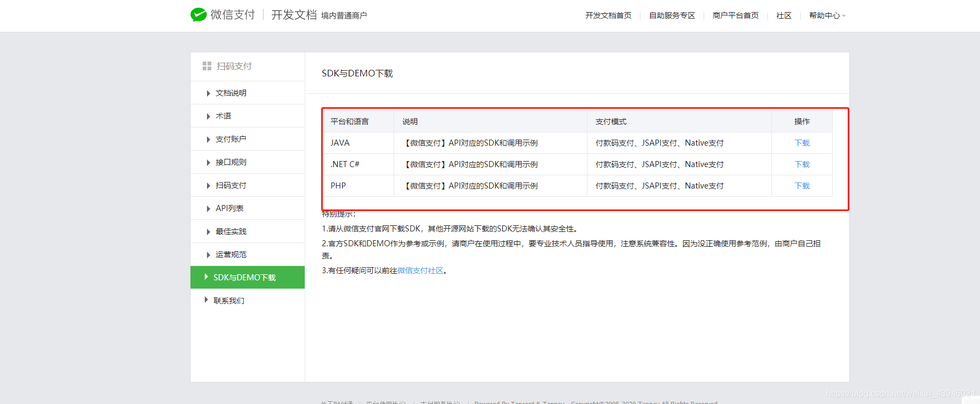This screenshot has height=404, width=980.
Task: Expand the 文档说明 arrow in sidebar
Action: tap(208, 93)
